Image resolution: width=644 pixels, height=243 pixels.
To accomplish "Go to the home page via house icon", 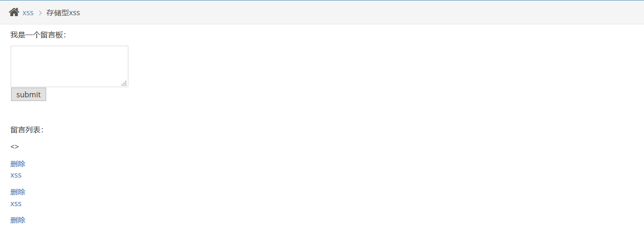I will (14, 12).
